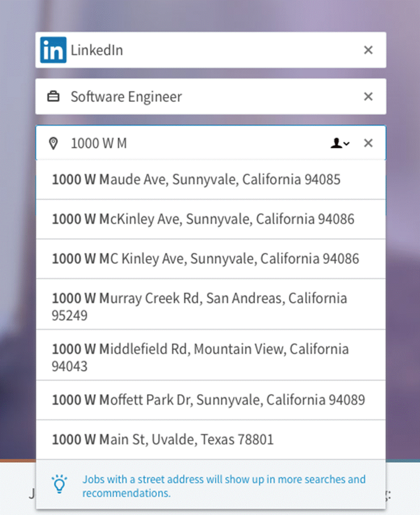Image resolution: width=420 pixels, height=515 pixels.
Task: Select 1000 W MC Kinley Ave suggestion
Action: [211, 259]
